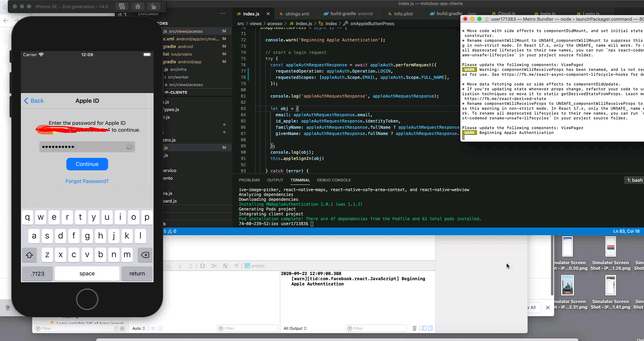The width and height of the screenshot is (644, 341).
Task: Open the PROBLEMS panel tab
Action: point(249,180)
